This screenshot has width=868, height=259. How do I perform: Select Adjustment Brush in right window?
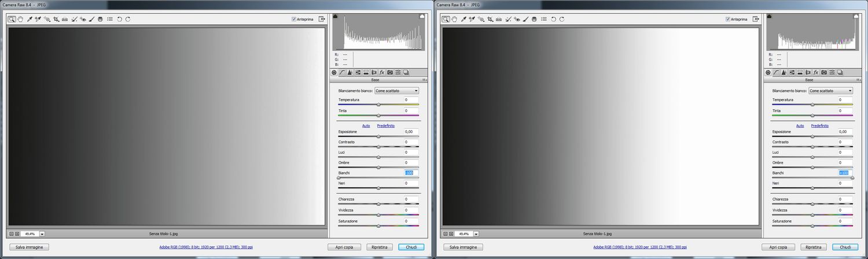525,19
